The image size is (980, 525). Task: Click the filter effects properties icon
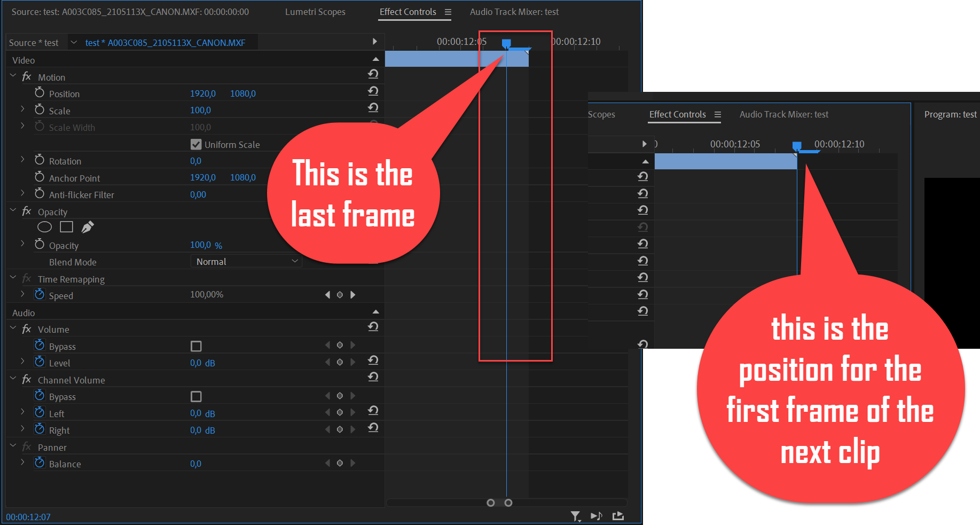point(576,516)
